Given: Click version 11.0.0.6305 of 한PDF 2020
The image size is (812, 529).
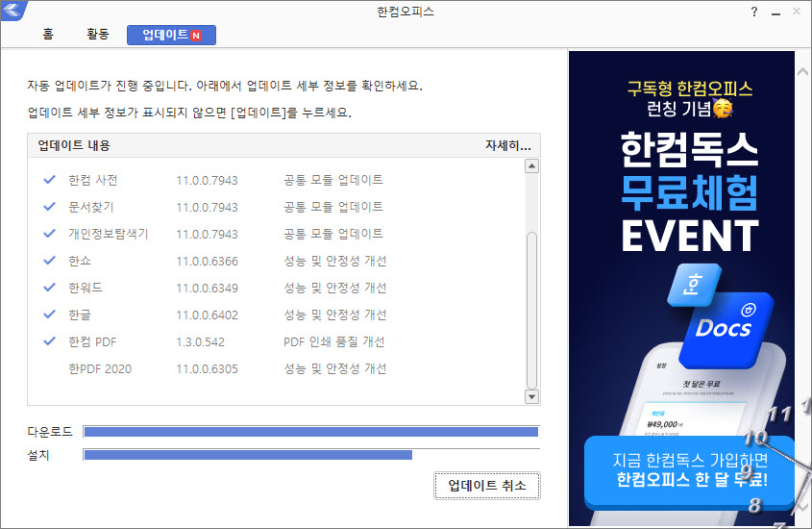Looking at the screenshot, I should tap(208, 369).
